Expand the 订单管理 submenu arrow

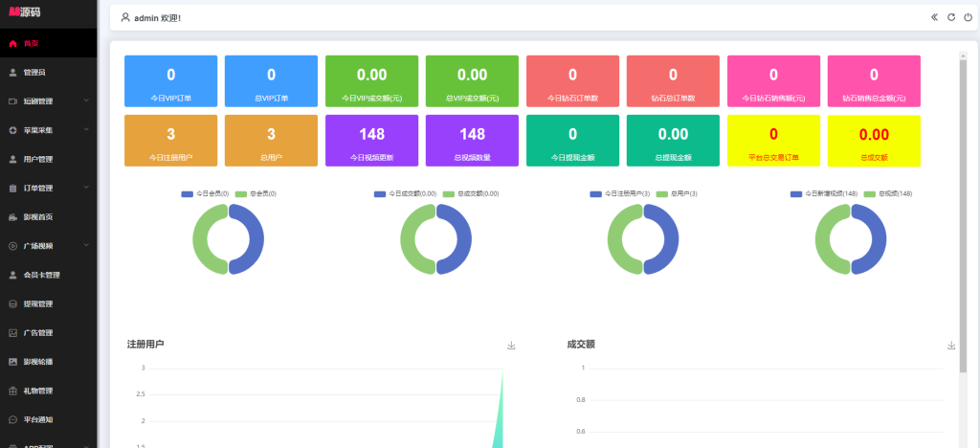point(86,188)
